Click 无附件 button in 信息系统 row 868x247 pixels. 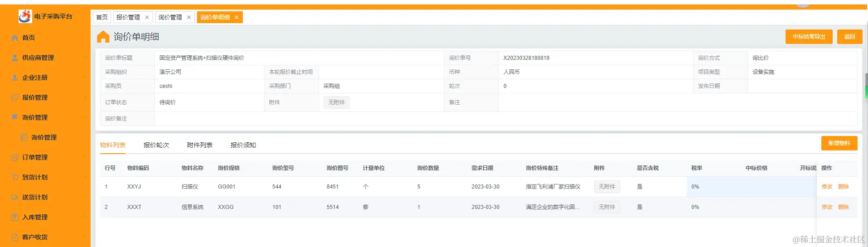point(607,207)
